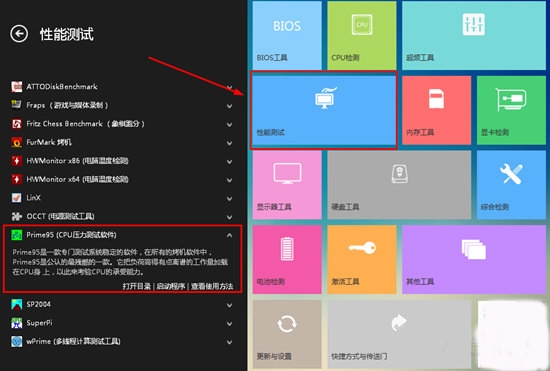Click the Fritz Chess Benchmark icon
The image size is (550, 371).
pyautogui.click(x=16, y=123)
